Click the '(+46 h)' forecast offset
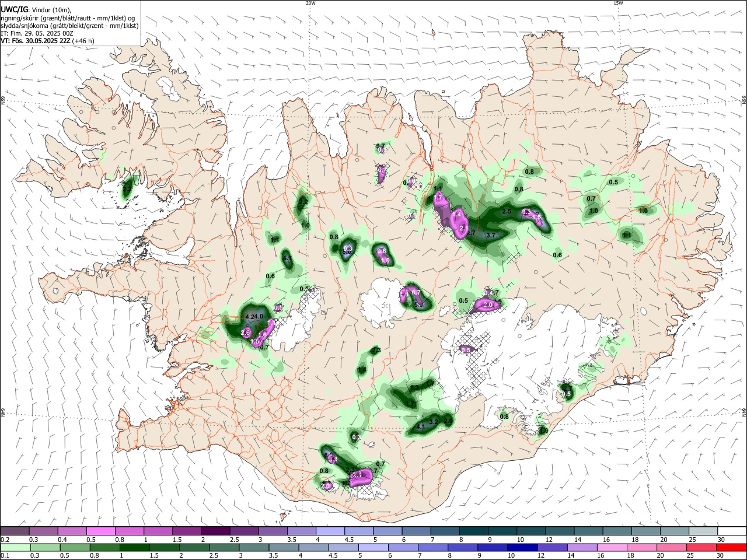 tap(83, 41)
